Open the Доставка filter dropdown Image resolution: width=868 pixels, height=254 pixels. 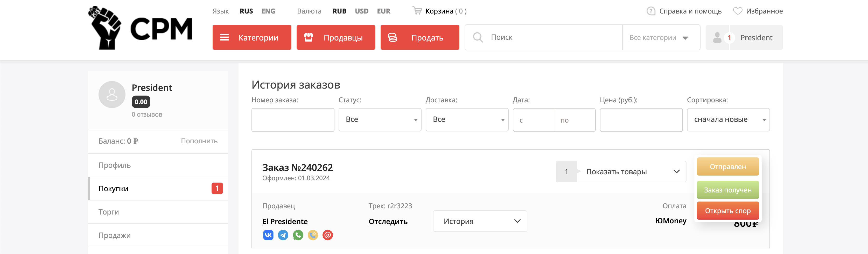click(x=467, y=119)
